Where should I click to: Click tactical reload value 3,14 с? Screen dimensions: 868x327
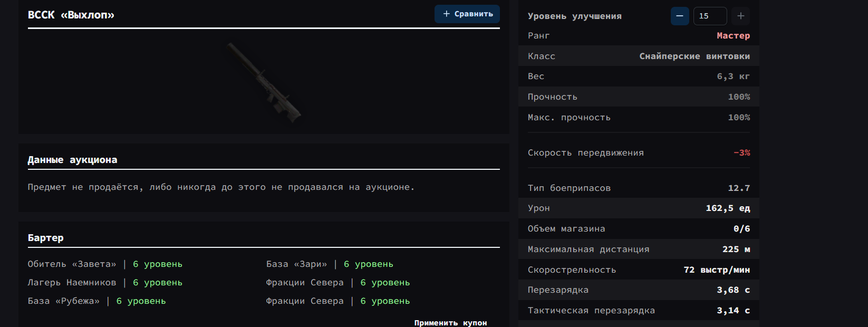pyautogui.click(x=733, y=311)
